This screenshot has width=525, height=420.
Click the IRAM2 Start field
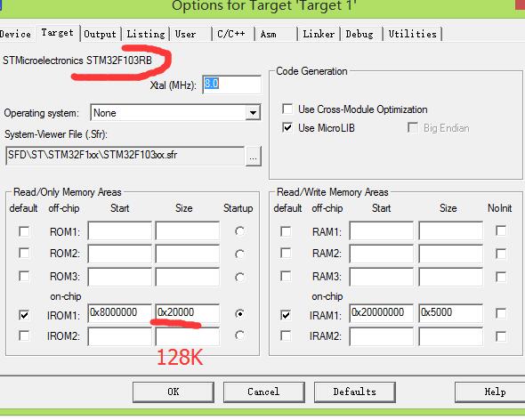point(382,336)
